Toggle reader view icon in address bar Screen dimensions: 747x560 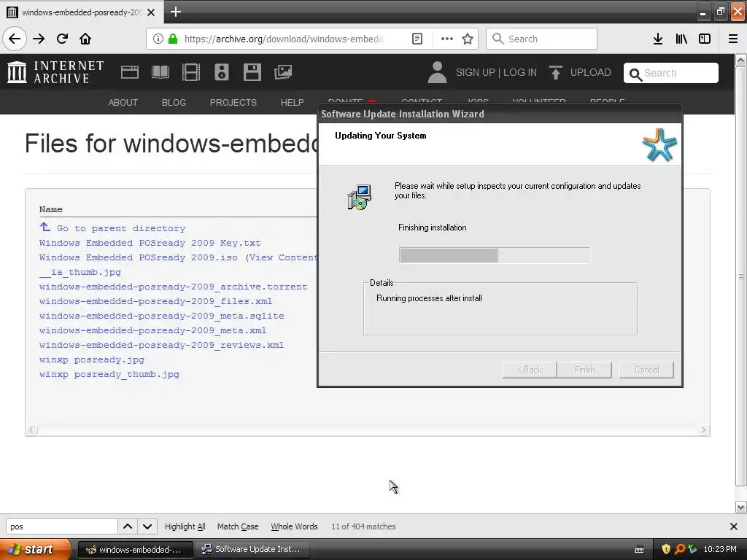coord(417,39)
